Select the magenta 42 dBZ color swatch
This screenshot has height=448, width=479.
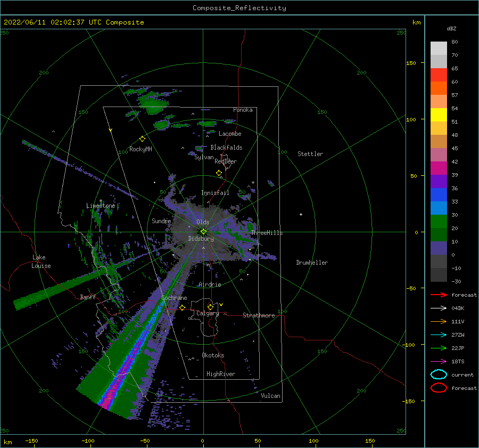(439, 168)
